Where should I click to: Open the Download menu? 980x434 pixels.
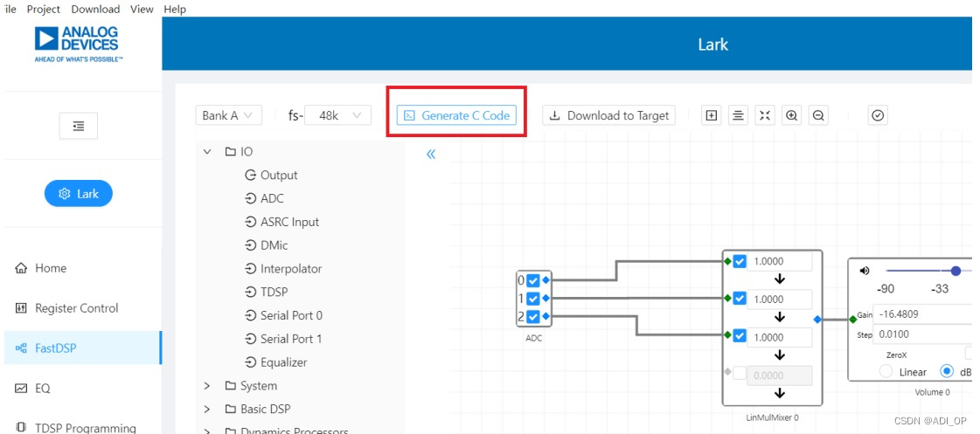[x=95, y=9]
